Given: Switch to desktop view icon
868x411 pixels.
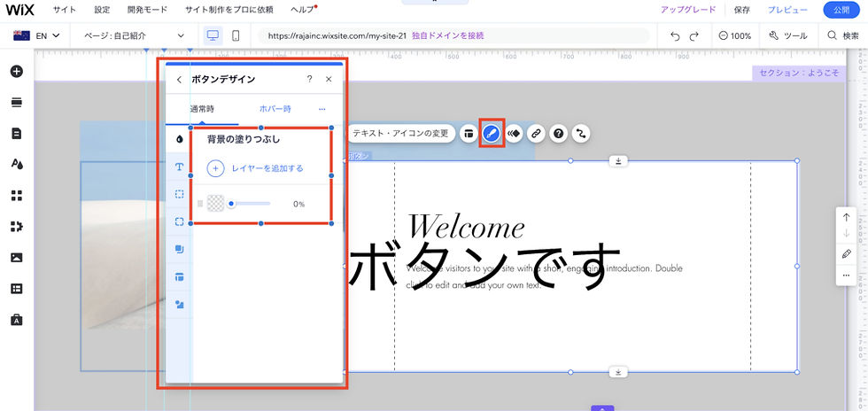Looking at the screenshot, I should coord(213,35).
